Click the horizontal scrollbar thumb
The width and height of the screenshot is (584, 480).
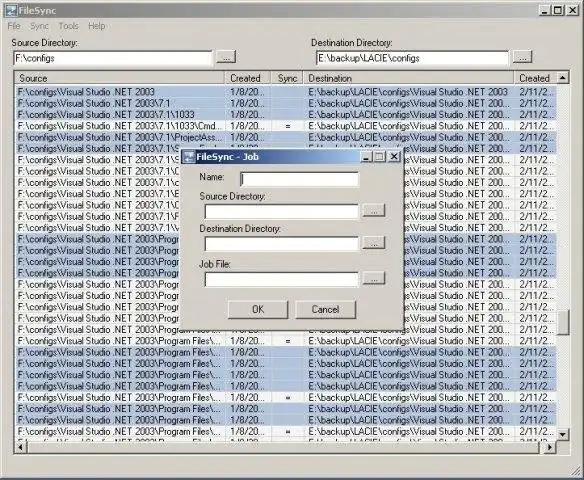point(283,447)
